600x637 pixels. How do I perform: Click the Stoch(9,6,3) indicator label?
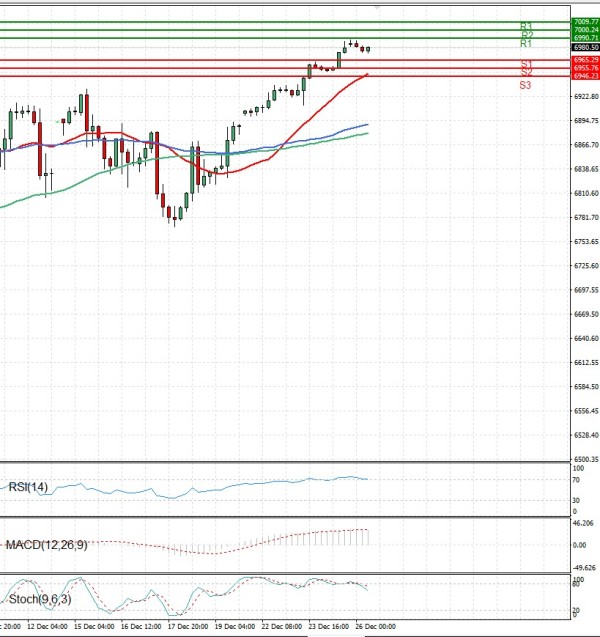39,599
